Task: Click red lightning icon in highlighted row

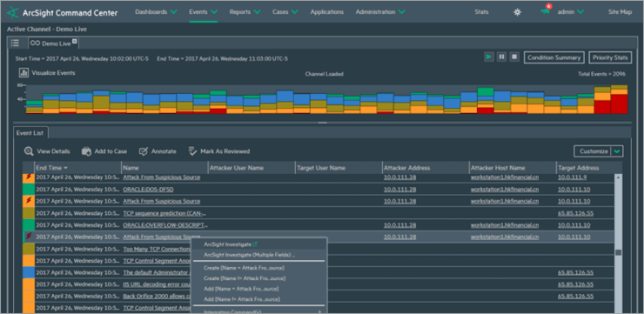Action: [29, 237]
